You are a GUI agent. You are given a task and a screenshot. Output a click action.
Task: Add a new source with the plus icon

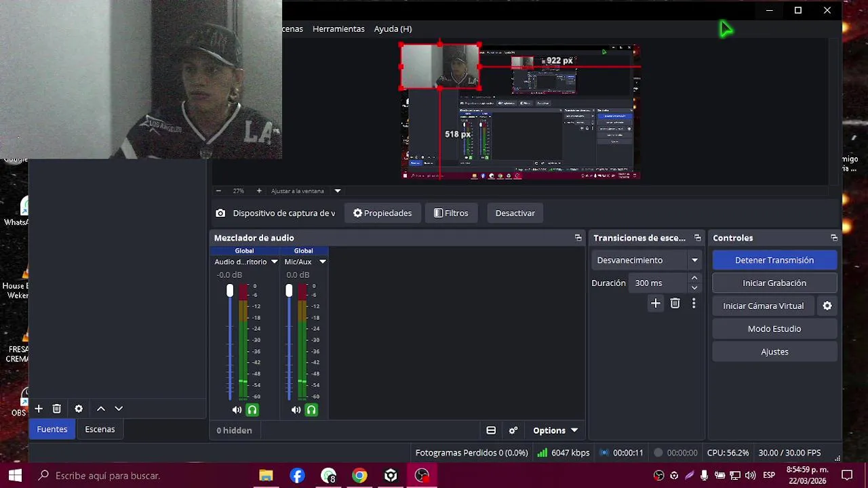point(39,409)
